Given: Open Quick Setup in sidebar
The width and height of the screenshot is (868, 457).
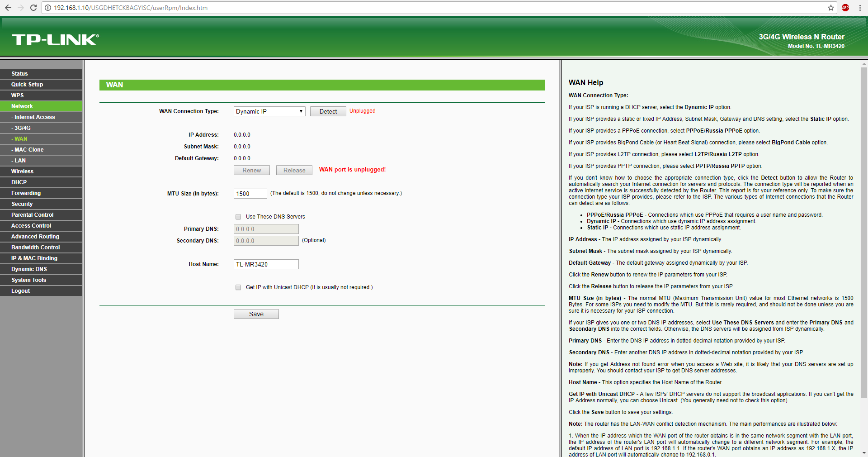Looking at the screenshot, I should point(41,85).
